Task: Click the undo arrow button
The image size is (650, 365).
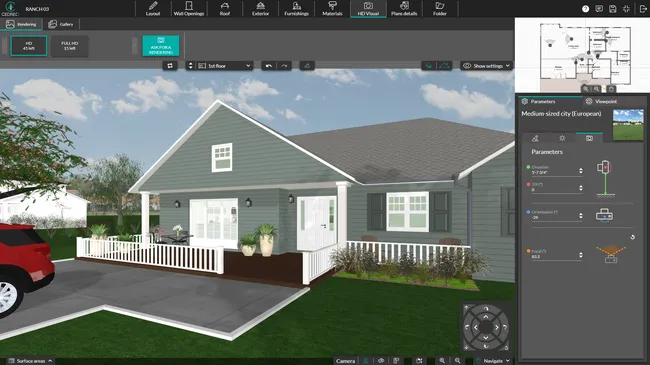Action: (x=269, y=66)
